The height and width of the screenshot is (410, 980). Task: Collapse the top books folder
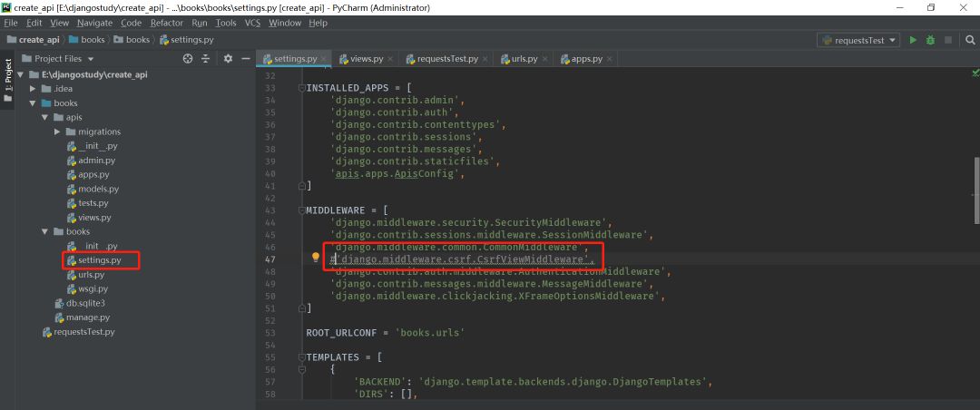click(33, 103)
